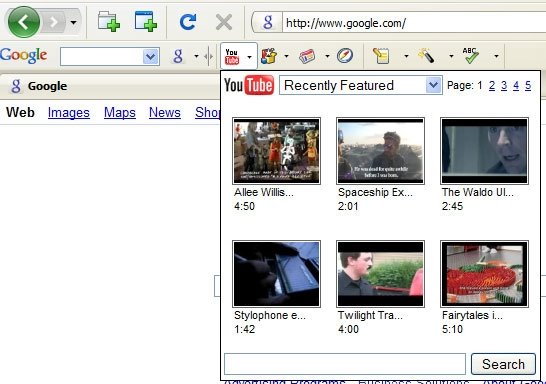Stop loading with the gray X icon

point(224,23)
